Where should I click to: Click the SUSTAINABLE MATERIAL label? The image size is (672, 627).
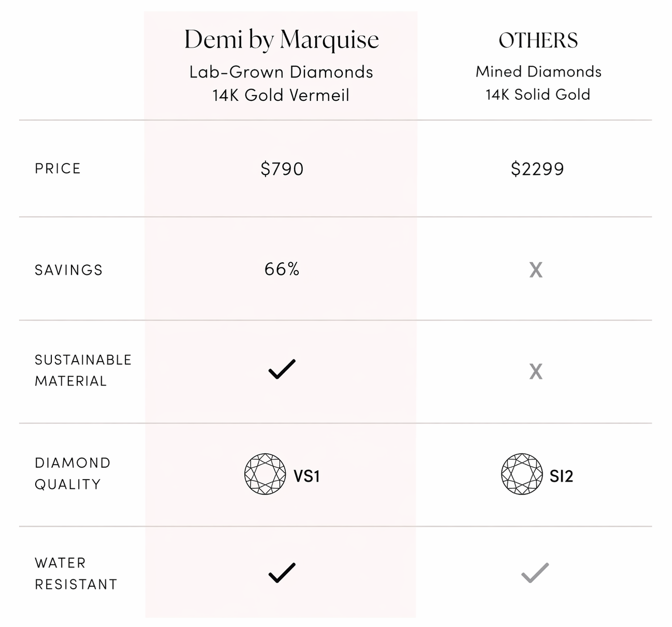coord(83,370)
